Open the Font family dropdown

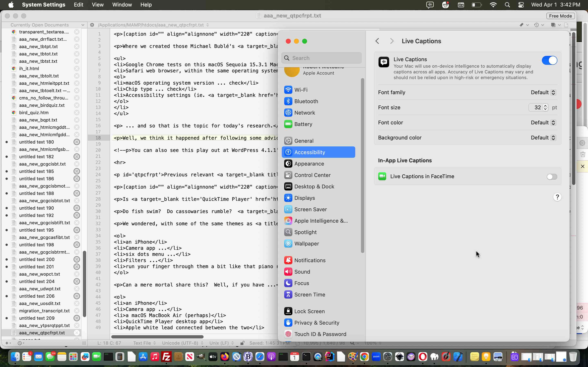(x=543, y=93)
